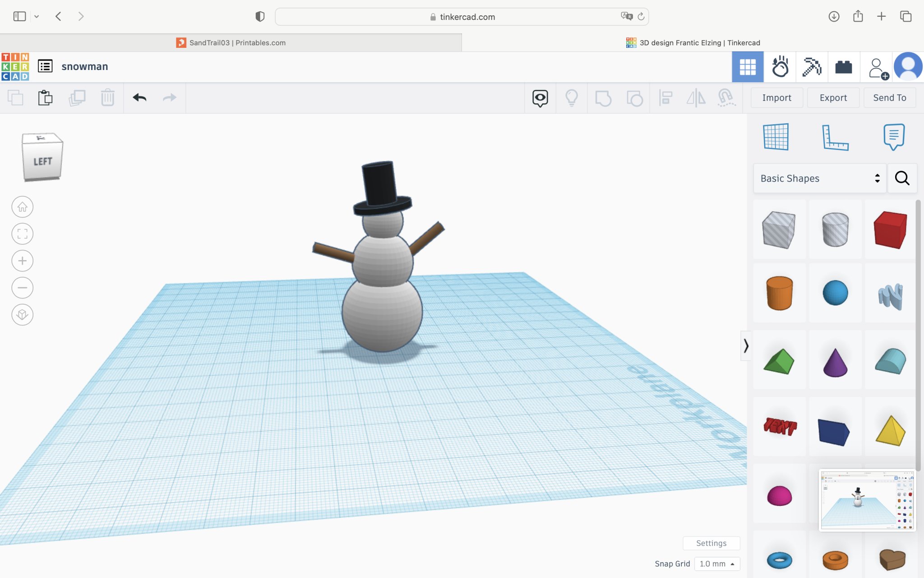
Task: Add a Notes annotation from the right panel
Action: coord(893,138)
